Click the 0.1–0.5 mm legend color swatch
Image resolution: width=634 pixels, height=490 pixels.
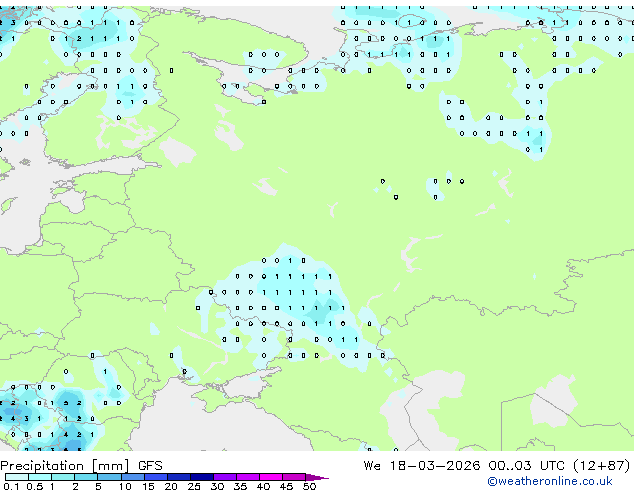17,477
